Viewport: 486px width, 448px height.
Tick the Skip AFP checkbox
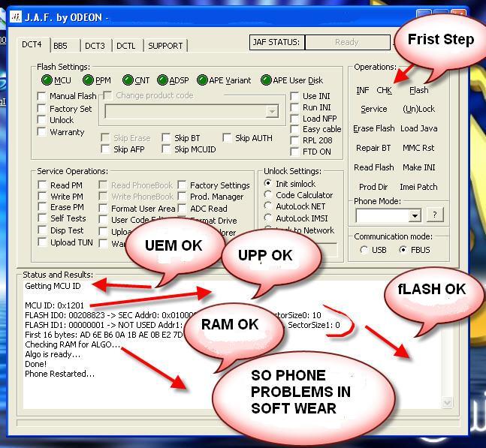coord(105,149)
